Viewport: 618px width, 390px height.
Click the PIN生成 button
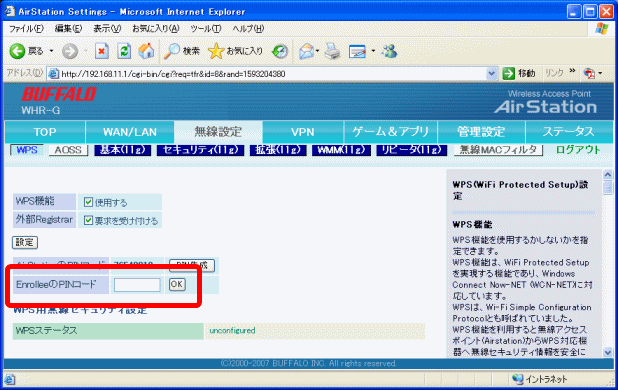click(x=192, y=265)
